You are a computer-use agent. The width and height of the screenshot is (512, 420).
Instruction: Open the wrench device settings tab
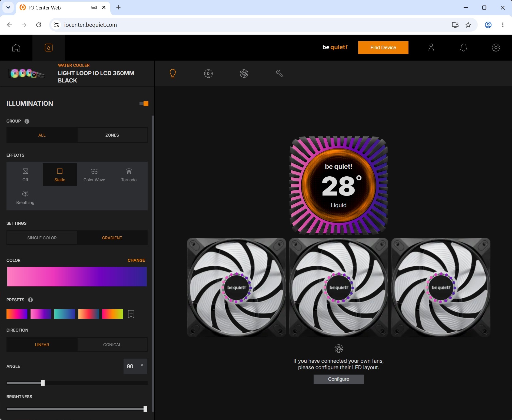click(280, 74)
